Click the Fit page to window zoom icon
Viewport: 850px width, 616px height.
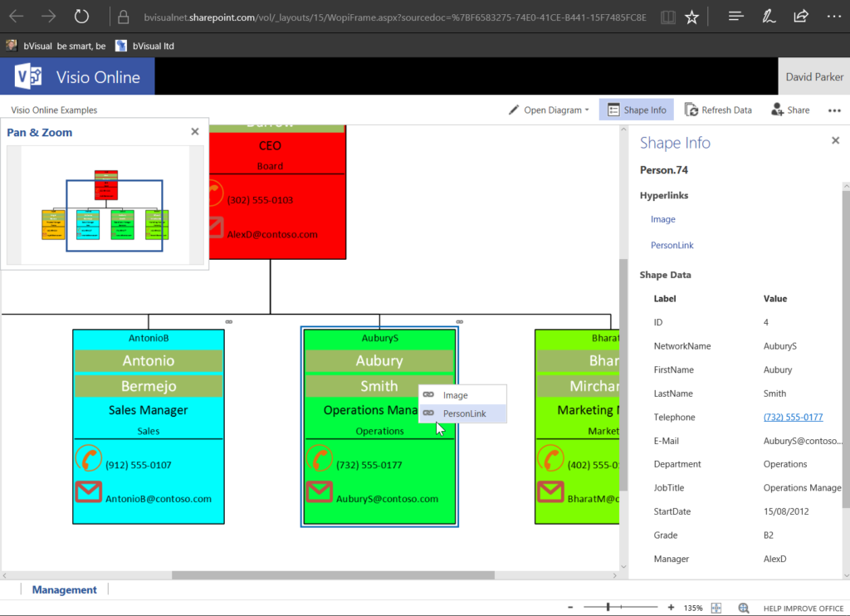tap(716, 607)
